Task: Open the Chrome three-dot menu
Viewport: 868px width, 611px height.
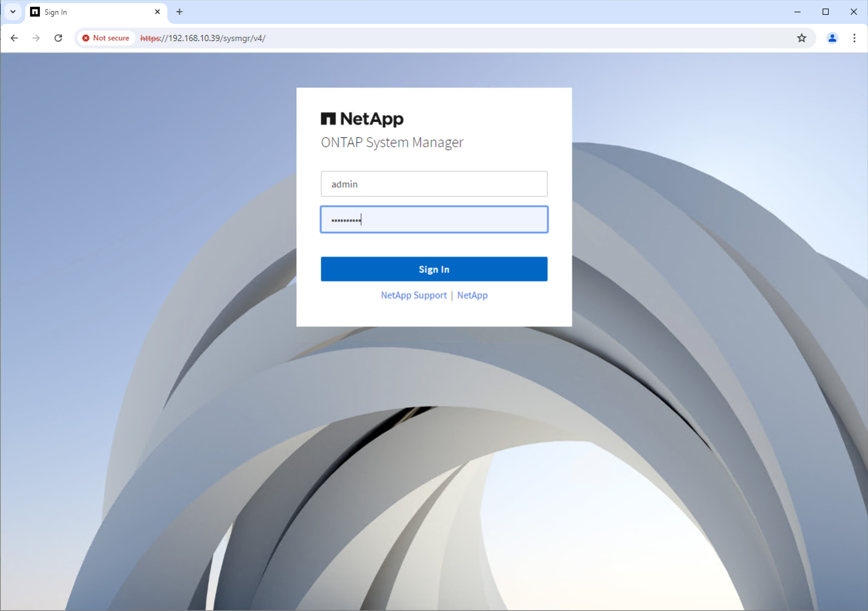Action: coord(854,38)
